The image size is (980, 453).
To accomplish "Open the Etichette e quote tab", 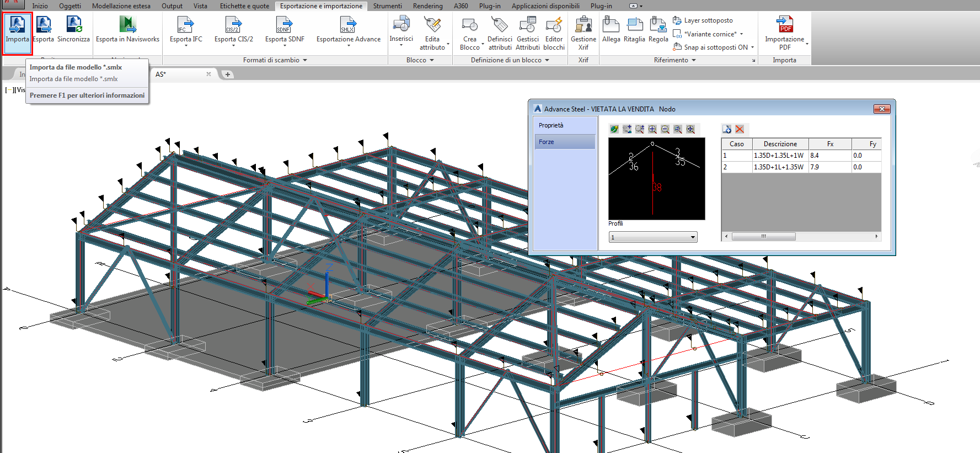I will click(245, 6).
